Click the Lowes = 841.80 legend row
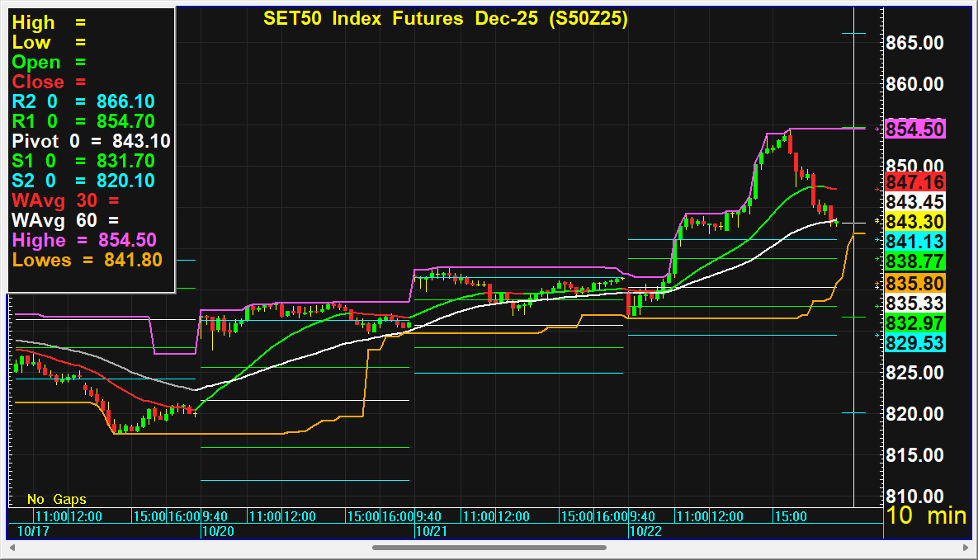The width and height of the screenshot is (978, 560). click(x=87, y=260)
